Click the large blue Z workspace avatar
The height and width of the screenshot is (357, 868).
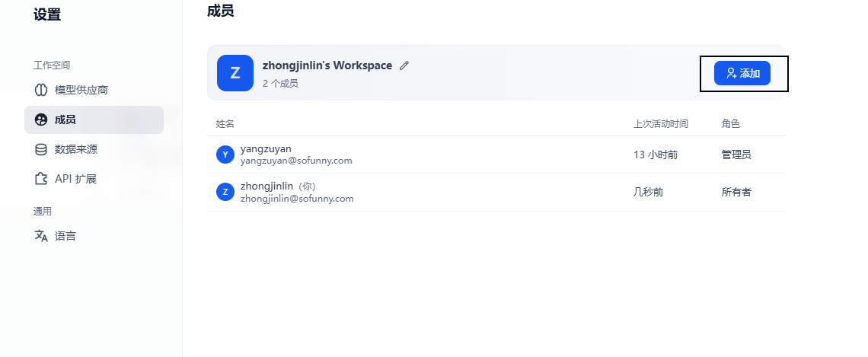point(235,73)
